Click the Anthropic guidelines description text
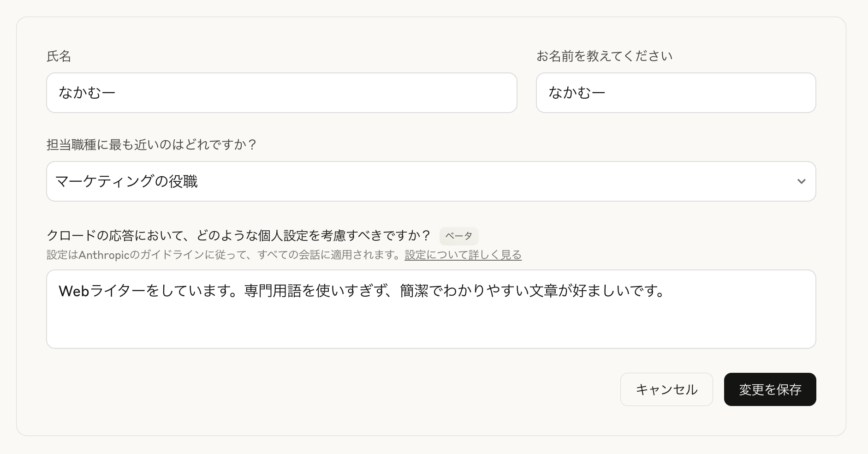The width and height of the screenshot is (868, 454). click(x=224, y=255)
